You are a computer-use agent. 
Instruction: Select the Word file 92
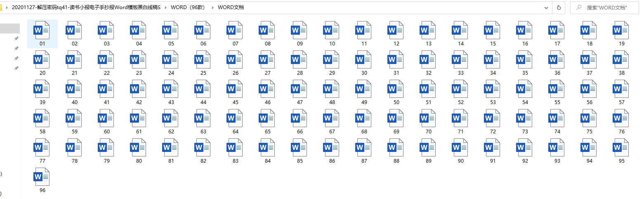point(524,147)
